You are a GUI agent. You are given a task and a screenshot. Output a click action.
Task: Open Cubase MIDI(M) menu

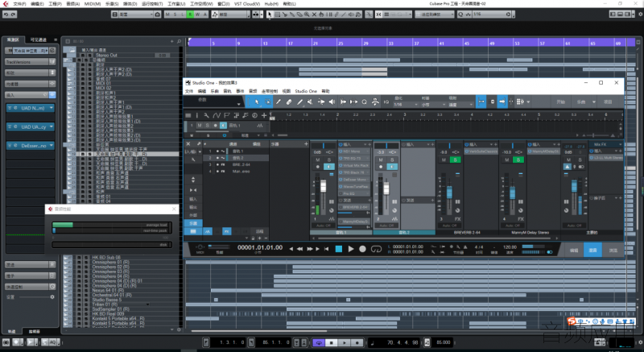point(93,4)
